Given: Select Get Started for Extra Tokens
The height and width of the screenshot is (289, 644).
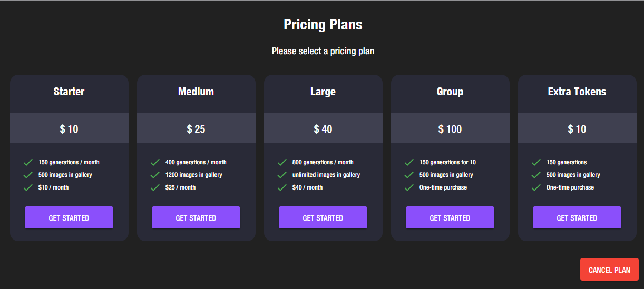Looking at the screenshot, I should (577, 217).
